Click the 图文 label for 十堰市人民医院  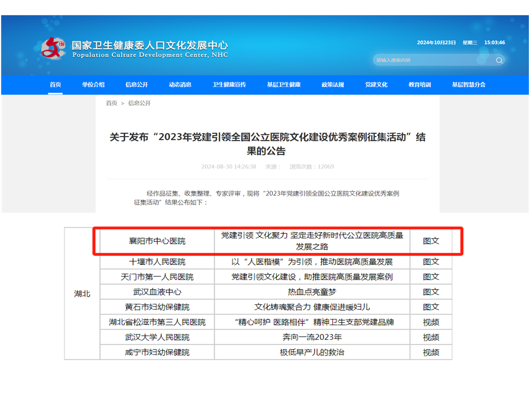[431, 261]
